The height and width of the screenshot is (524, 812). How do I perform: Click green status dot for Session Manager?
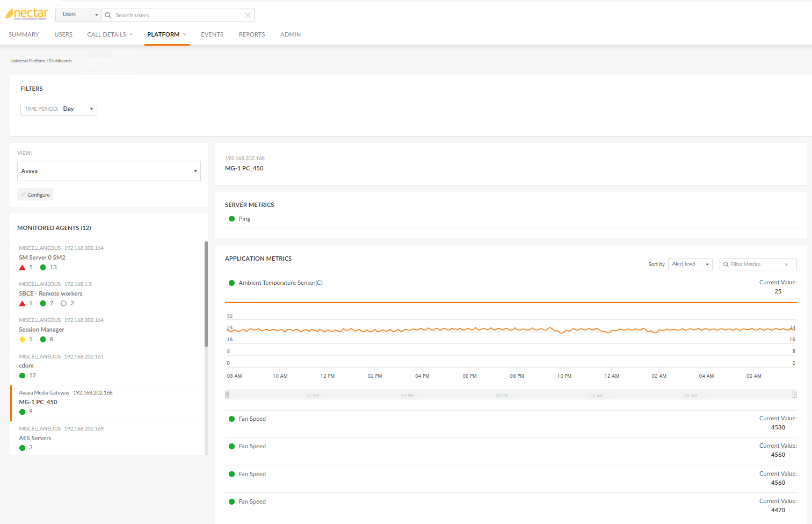pos(43,339)
